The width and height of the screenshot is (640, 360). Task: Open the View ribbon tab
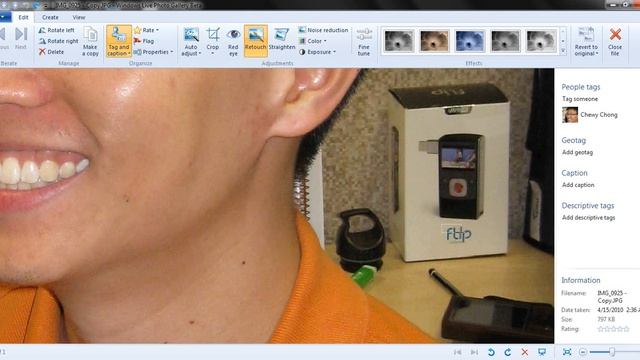(79, 17)
